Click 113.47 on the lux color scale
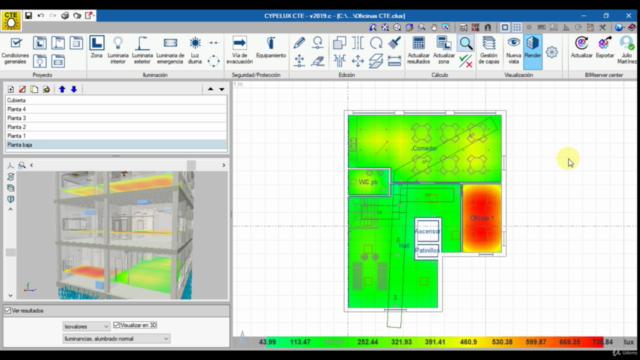Viewport: 640px width, 360px height. coord(300,342)
